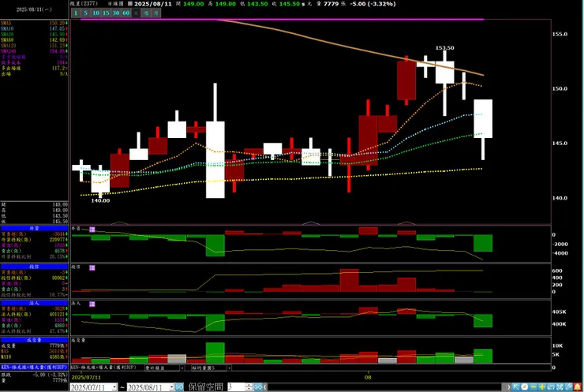Switch to the daily (日) chart timeframe

[x=137, y=13]
